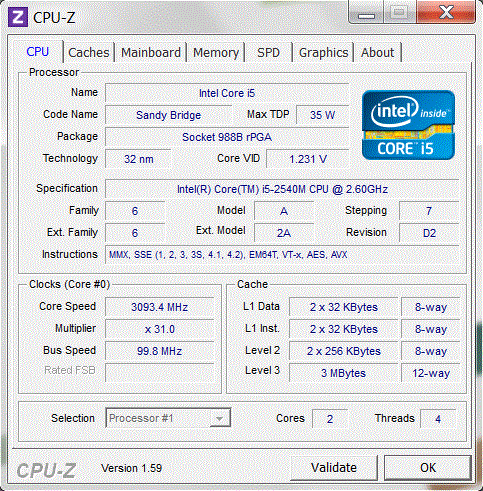Screen dimensions: 483x491
Task: Switch to the Caches tab
Action: [89, 52]
